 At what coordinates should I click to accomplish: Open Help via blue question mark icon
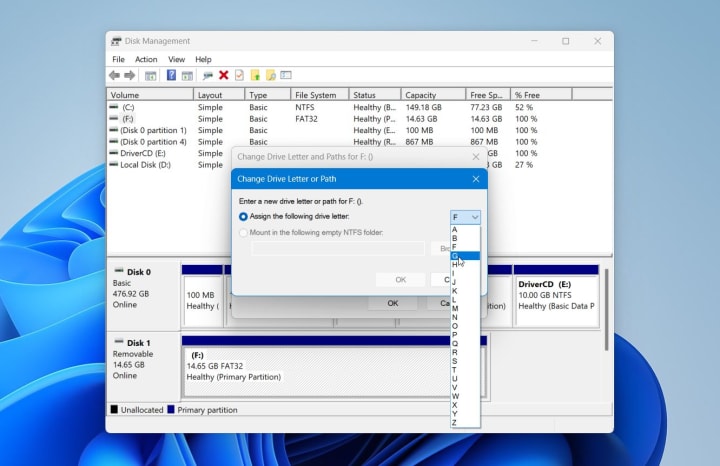pyautogui.click(x=171, y=75)
